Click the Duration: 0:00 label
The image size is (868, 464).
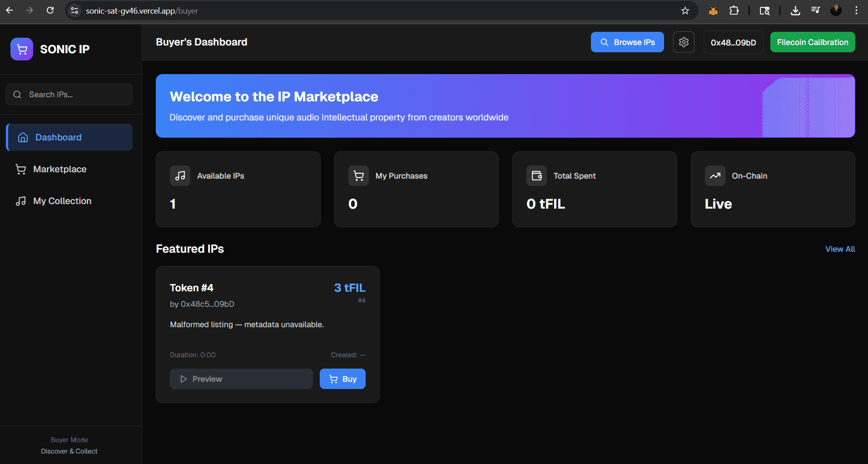pyautogui.click(x=193, y=355)
